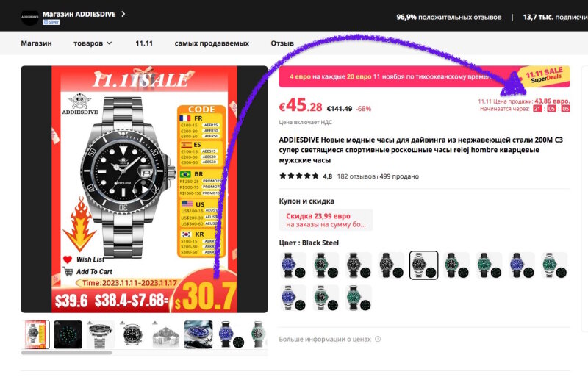
Task: View blue dial close-up gallery thumbnail
Action: [198, 334]
